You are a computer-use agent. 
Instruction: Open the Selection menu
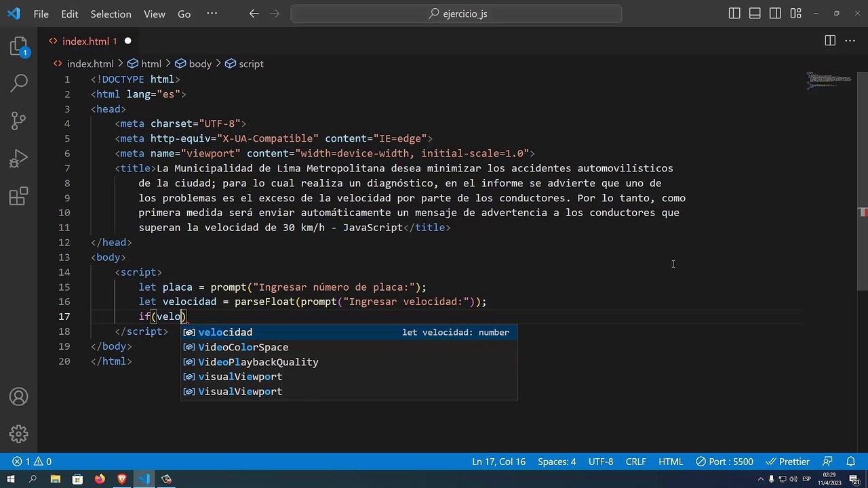click(111, 14)
